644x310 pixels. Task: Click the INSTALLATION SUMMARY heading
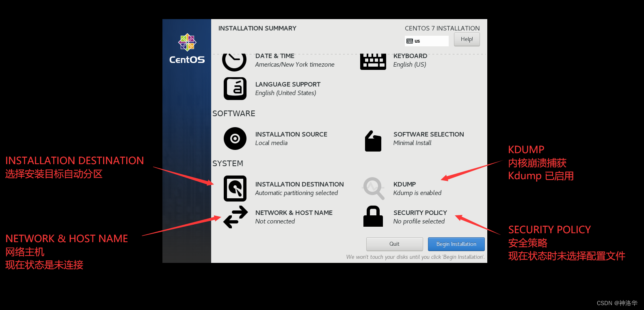(x=257, y=28)
